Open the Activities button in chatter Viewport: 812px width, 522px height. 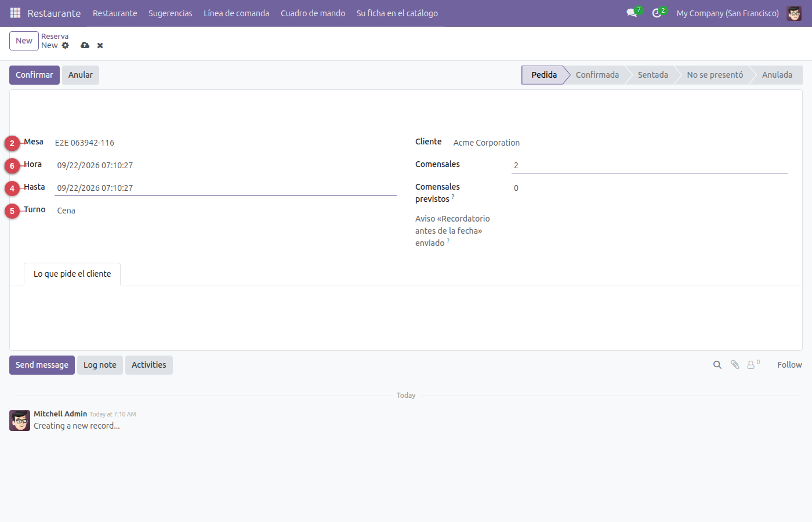[149, 365]
